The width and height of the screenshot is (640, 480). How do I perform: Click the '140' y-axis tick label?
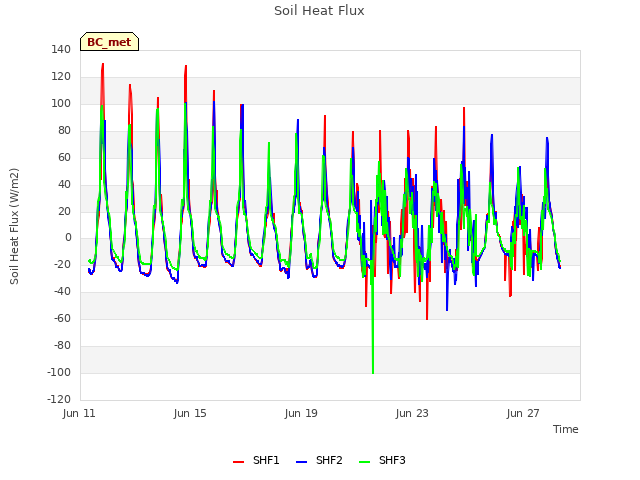point(61,49)
